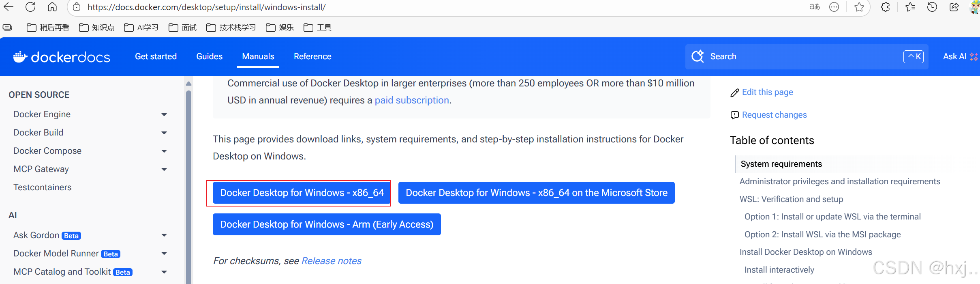Screen dimensions: 980x284
Task: Open the Get started nav tab
Action: (x=156, y=56)
